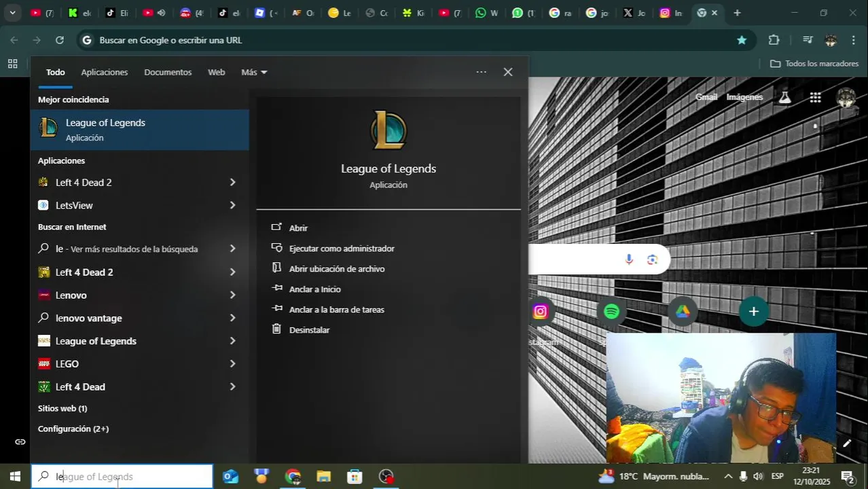Open the Imágenes link
The height and width of the screenshot is (489, 868).
[744, 97]
